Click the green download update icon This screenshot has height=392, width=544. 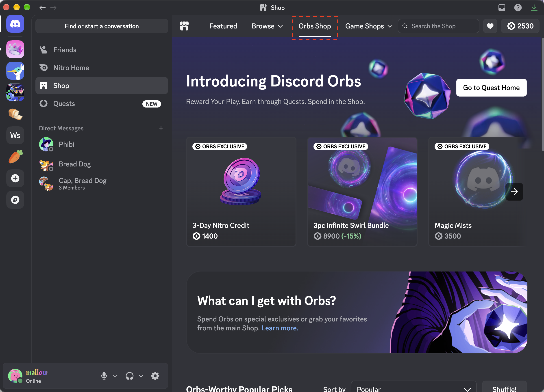(534, 8)
